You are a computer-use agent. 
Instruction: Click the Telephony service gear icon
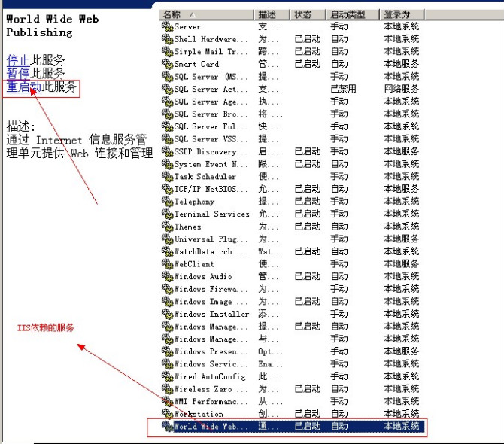[x=167, y=201]
